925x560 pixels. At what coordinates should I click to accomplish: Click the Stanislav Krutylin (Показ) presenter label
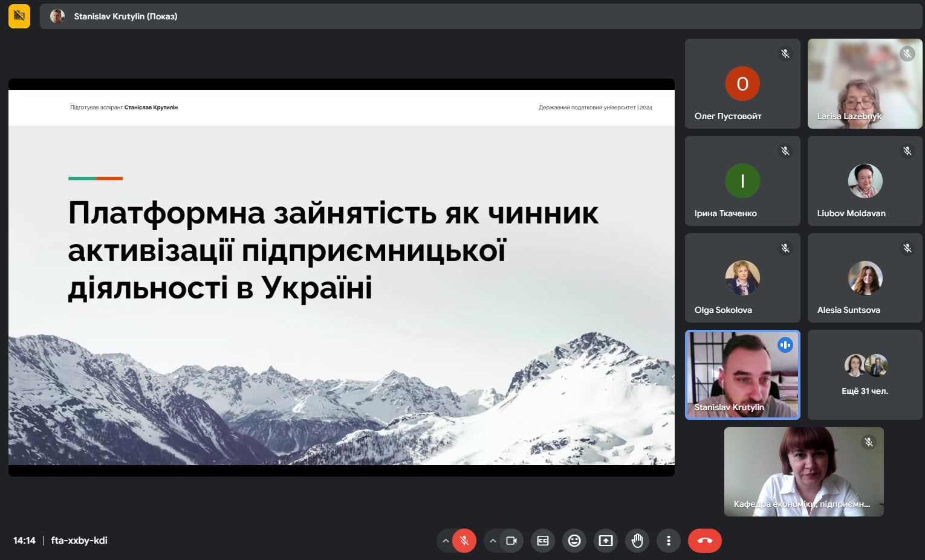click(126, 16)
